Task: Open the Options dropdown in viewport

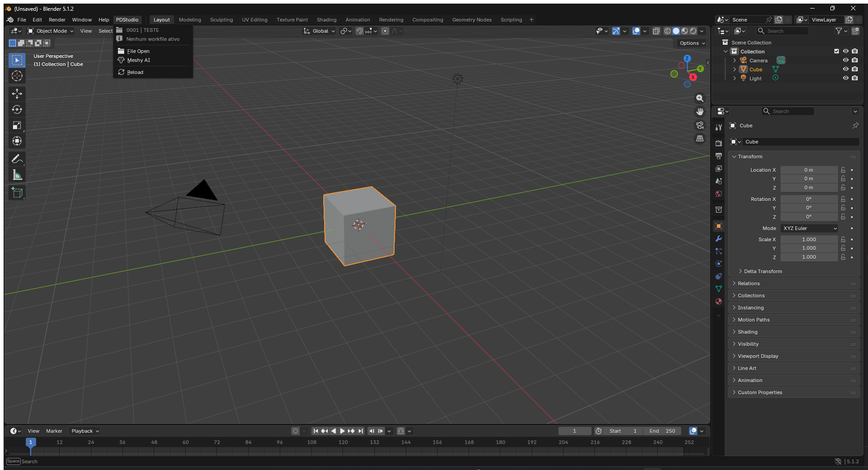Action: 692,43
